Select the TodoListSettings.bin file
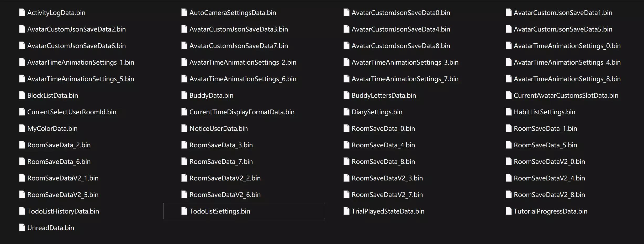Viewport: 644px width, 244px height. (220, 211)
